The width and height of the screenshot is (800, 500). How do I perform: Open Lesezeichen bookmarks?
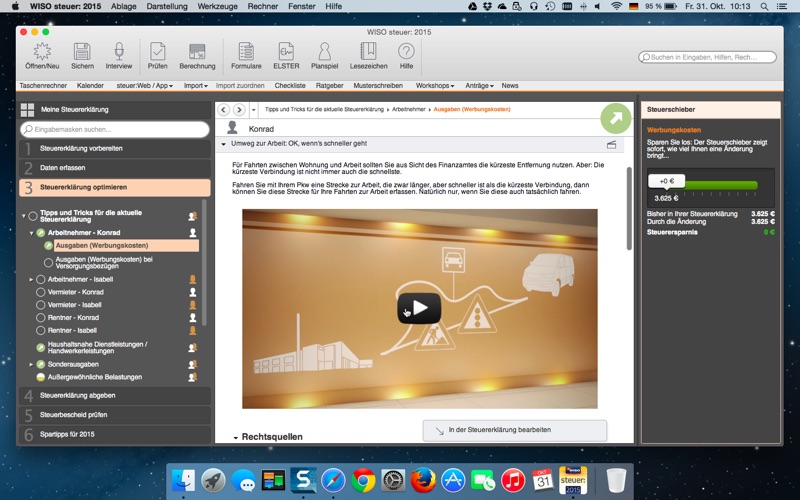(368, 56)
